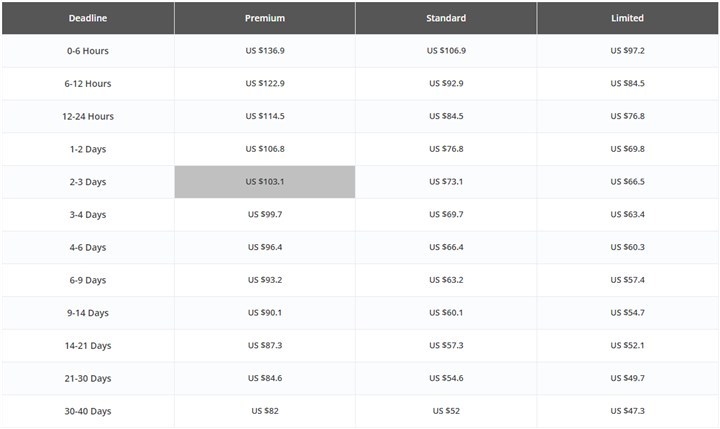The height and width of the screenshot is (429, 720).
Task: Select the 6-12 Hours deadline row label
Action: 88,84
